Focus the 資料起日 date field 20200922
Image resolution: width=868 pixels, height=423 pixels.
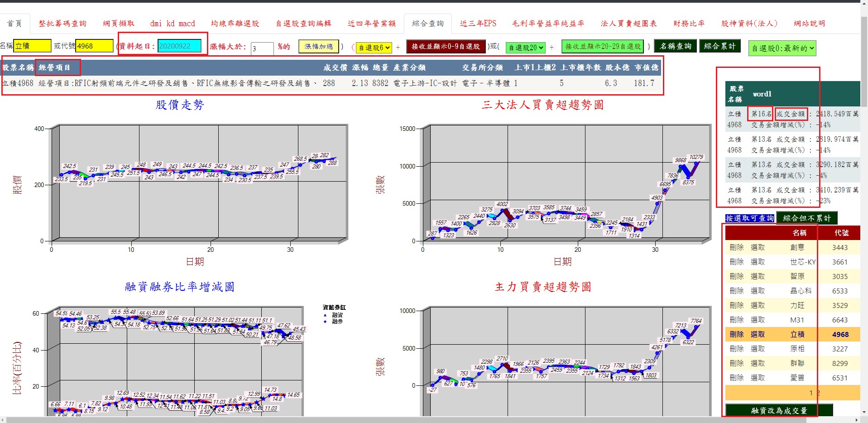179,46
